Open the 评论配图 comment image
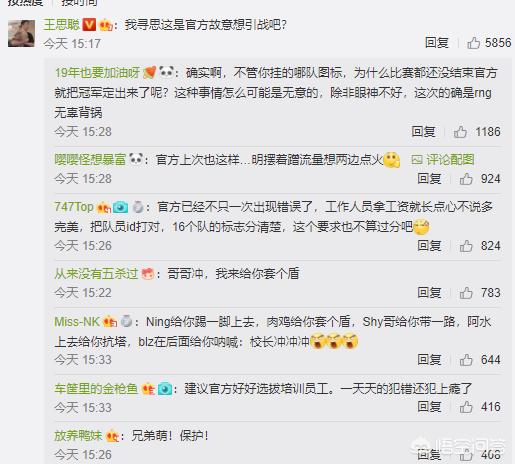 coord(443,160)
